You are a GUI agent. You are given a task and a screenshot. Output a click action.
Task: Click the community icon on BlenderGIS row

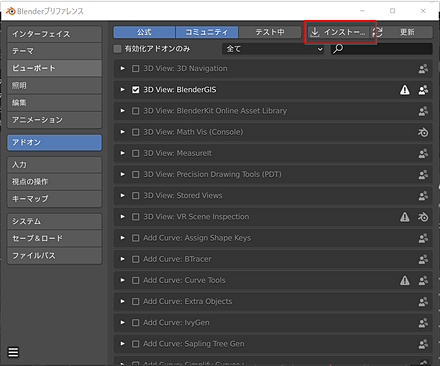point(423,90)
